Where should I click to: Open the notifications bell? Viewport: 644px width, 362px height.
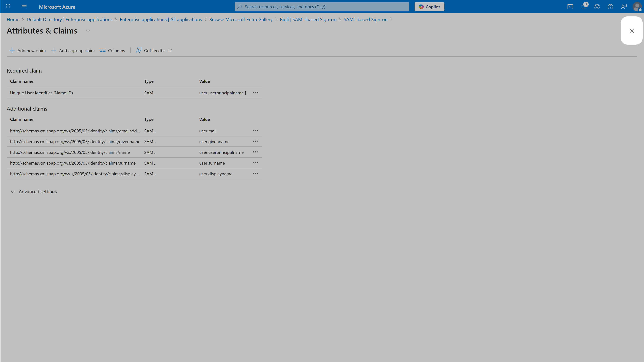pos(583,7)
